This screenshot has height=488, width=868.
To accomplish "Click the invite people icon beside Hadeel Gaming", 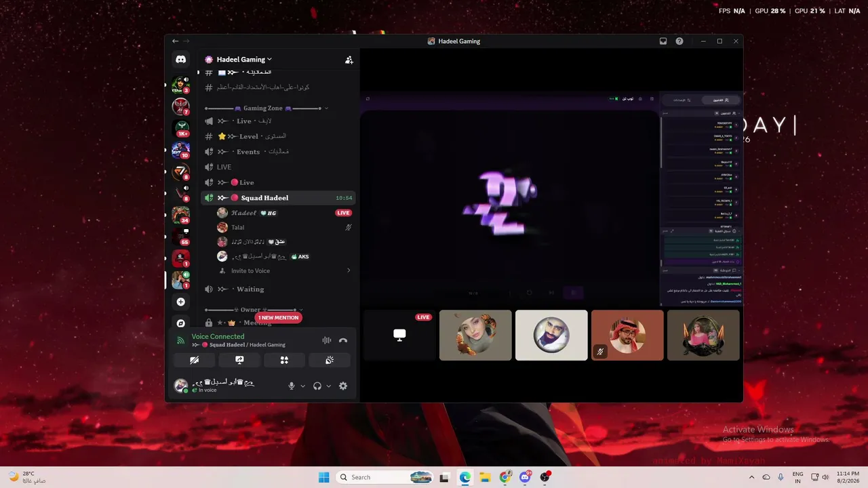I will point(349,60).
